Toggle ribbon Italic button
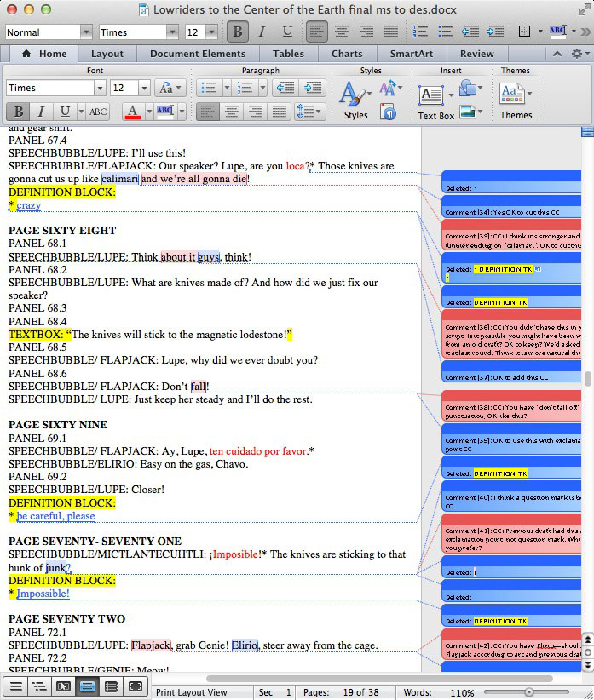594x700 pixels. tap(41, 112)
